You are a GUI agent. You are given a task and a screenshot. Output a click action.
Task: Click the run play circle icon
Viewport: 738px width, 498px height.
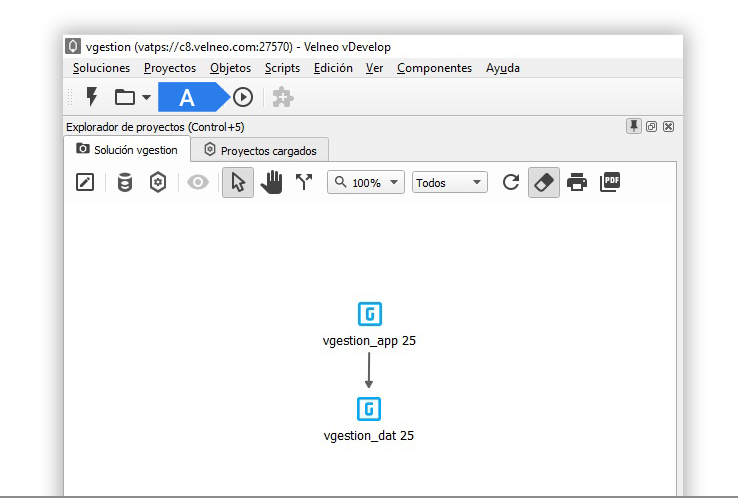(x=243, y=97)
